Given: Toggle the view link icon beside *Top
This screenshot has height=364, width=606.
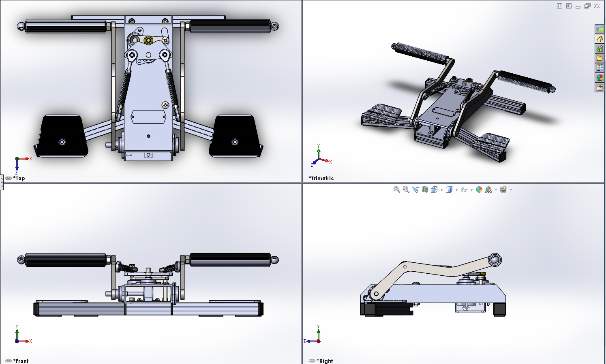Looking at the screenshot, I should tap(9, 178).
